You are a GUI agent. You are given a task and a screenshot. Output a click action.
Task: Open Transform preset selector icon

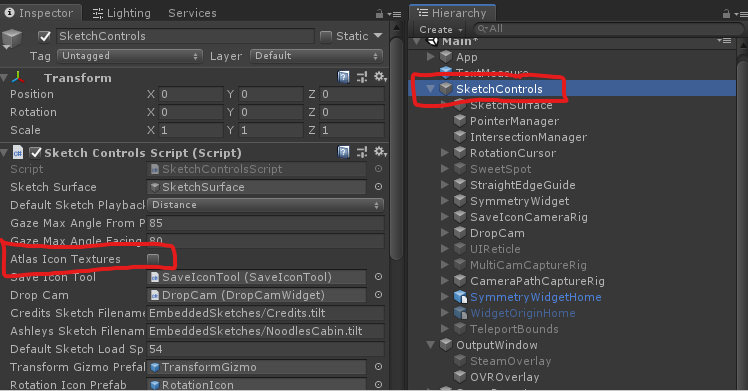click(362, 77)
